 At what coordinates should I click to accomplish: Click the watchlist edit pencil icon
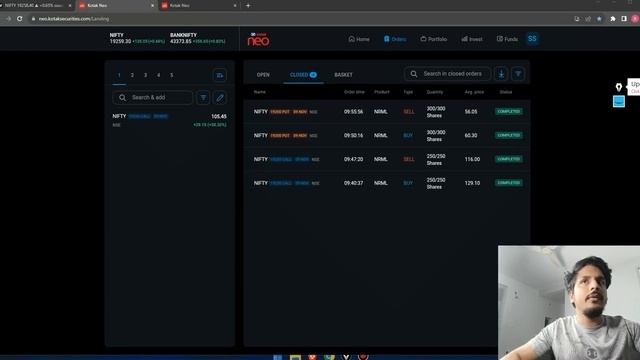point(220,98)
